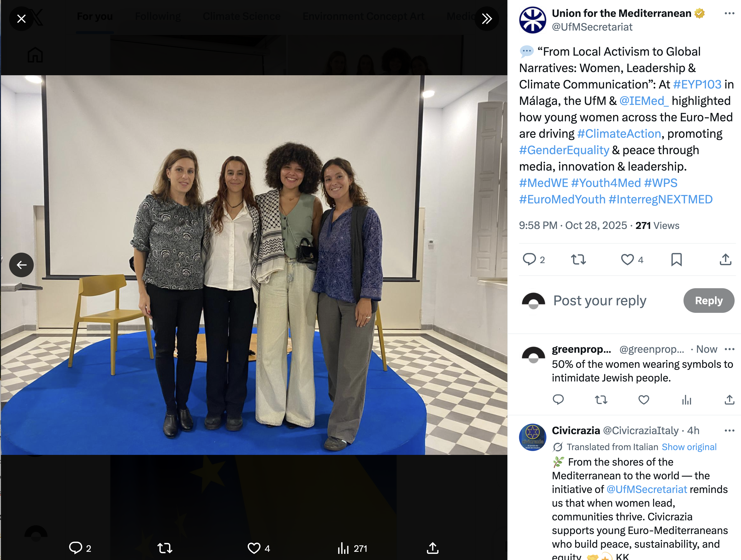
Task: Open more options on greenprop reply
Action: [x=729, y=349]
